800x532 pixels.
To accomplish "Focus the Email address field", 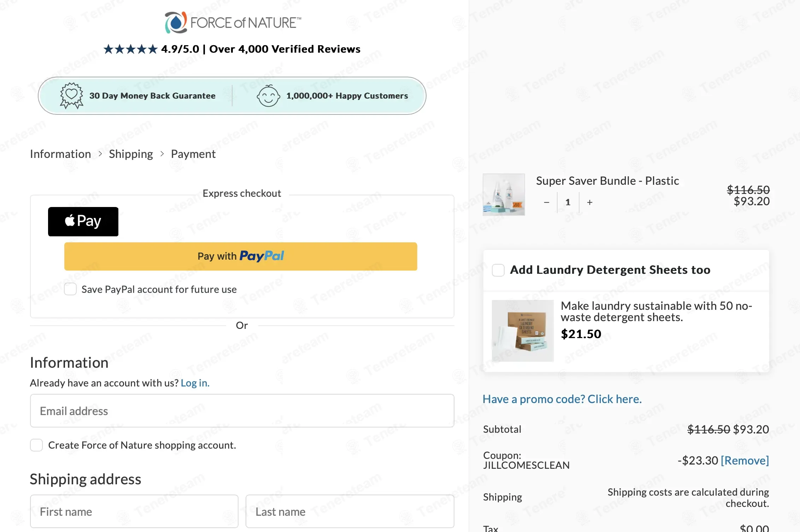I will [x=242, y=411].
